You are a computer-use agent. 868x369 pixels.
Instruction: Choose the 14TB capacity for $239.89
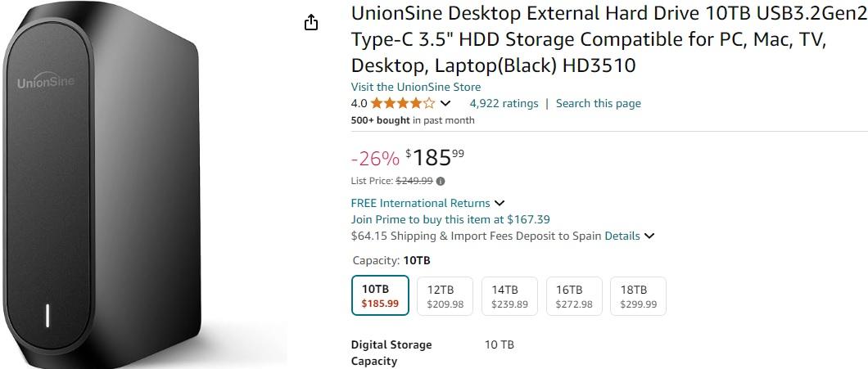(509, 296)
